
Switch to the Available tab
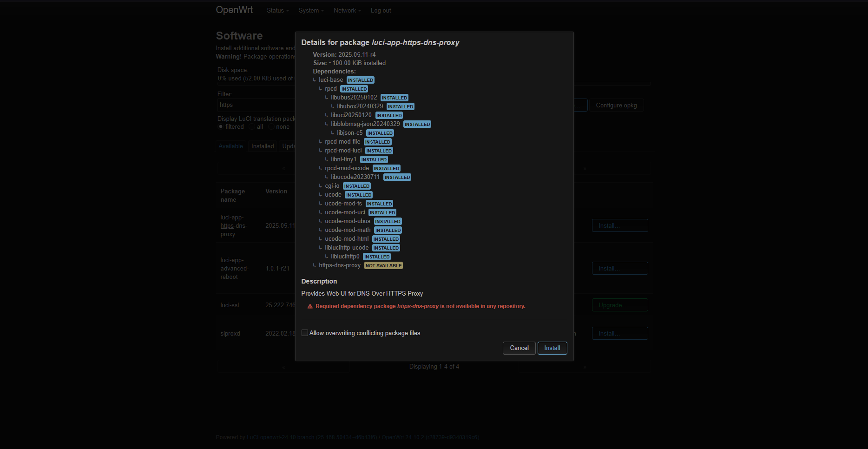230,146
